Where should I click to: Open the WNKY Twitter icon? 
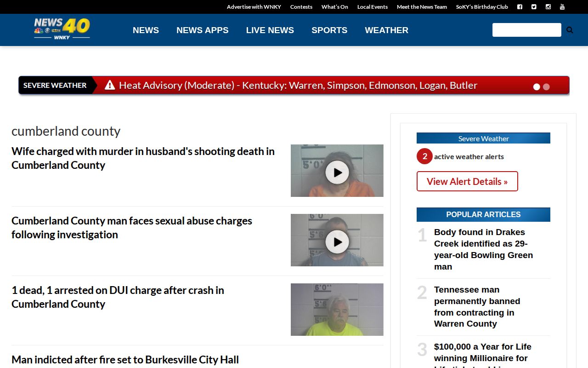click(x=534, y=7)
